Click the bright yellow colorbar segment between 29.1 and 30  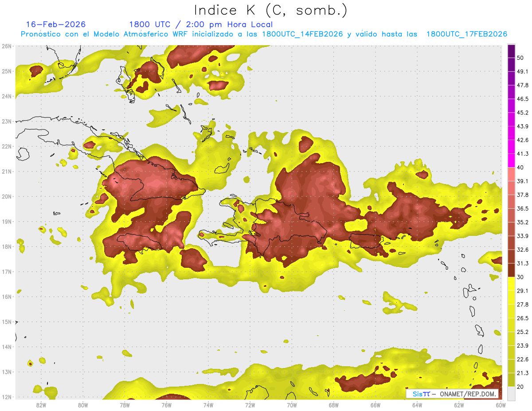click(511, 284)
